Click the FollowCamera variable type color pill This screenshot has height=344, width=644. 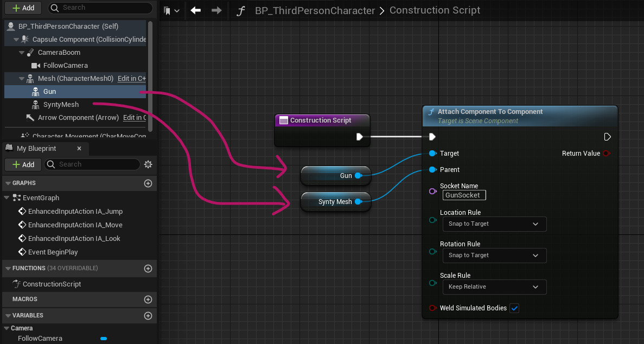coord(104,339)
